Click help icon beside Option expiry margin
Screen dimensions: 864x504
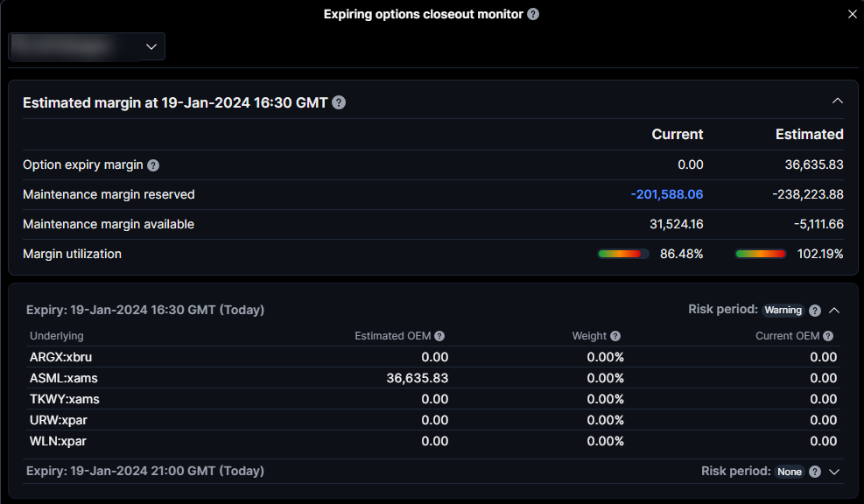pyautogui.click(x=153, y=165)
